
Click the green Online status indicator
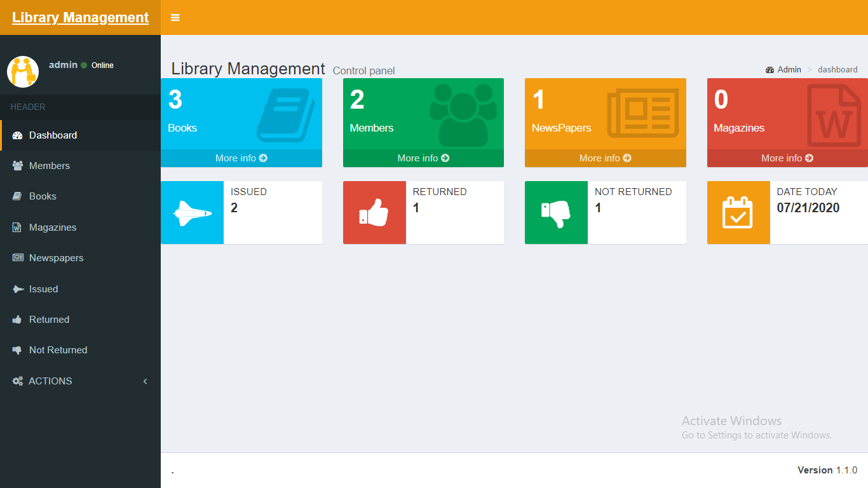(85, 65)
